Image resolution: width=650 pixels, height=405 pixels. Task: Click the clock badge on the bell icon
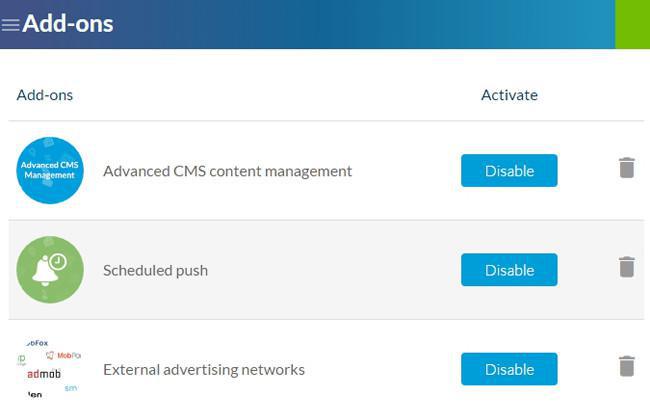(x=59, y=261)
